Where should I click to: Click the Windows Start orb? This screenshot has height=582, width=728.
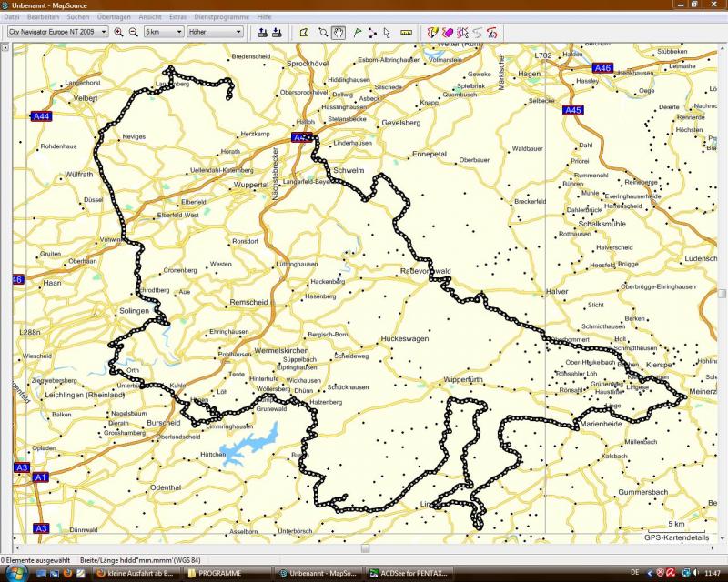pyautogui.click(x=13, y=573)
